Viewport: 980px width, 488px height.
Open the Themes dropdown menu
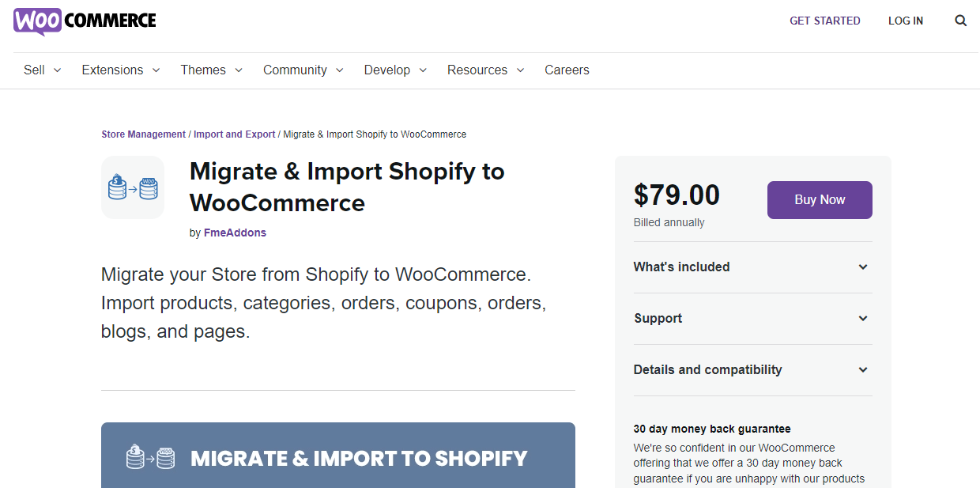pos(212,70)
